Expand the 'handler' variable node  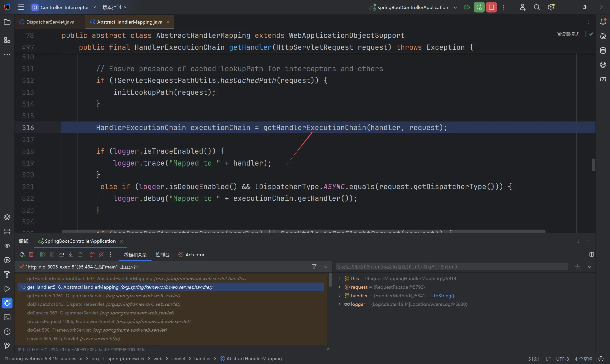click(x=340, y=296)
